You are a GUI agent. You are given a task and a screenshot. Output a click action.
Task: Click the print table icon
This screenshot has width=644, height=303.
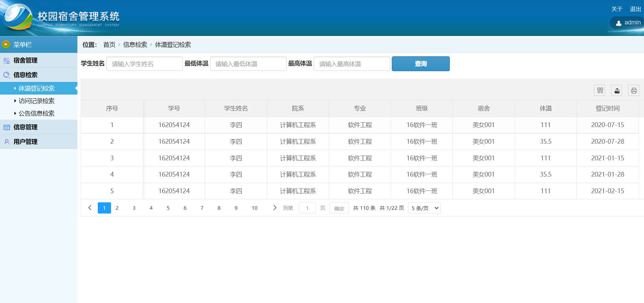click(634, 90)
